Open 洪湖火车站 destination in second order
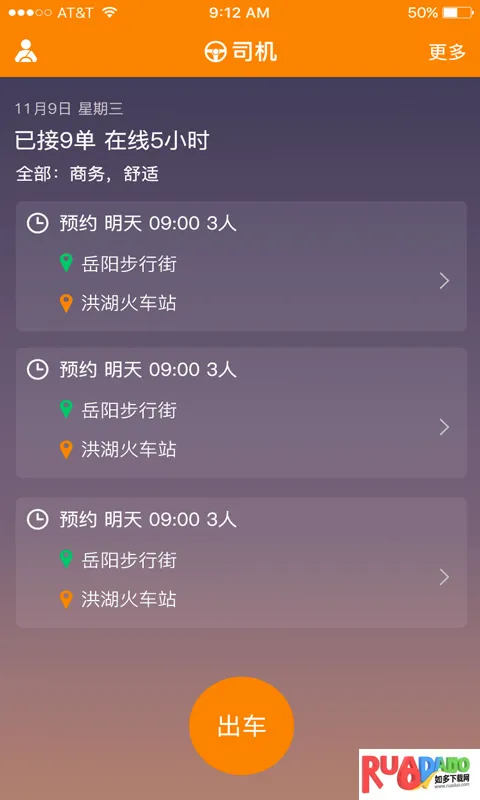480x800 pixels. 129,449
